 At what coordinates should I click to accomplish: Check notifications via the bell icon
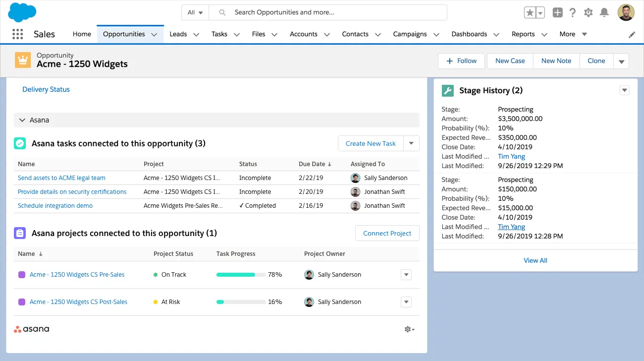tap(604, 12)
